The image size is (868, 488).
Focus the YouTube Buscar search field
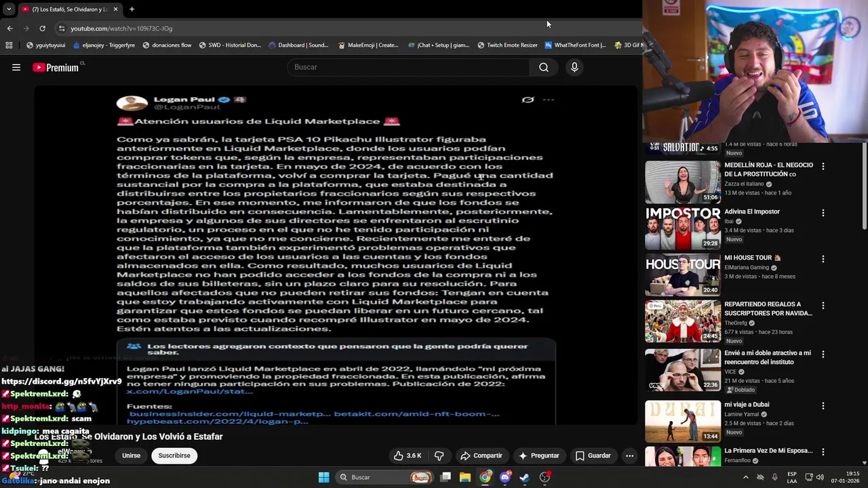click(x=409, y=67)
